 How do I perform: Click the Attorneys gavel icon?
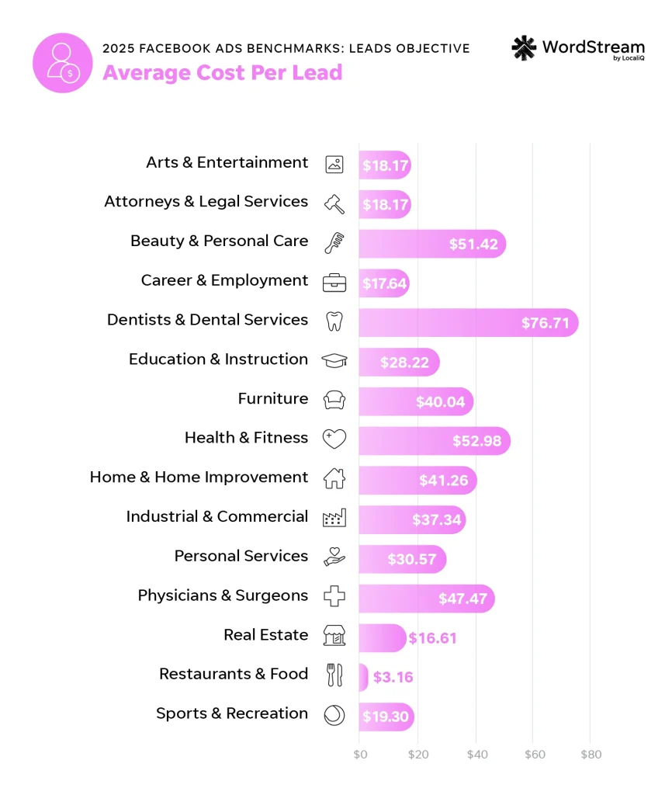point(334,203)
